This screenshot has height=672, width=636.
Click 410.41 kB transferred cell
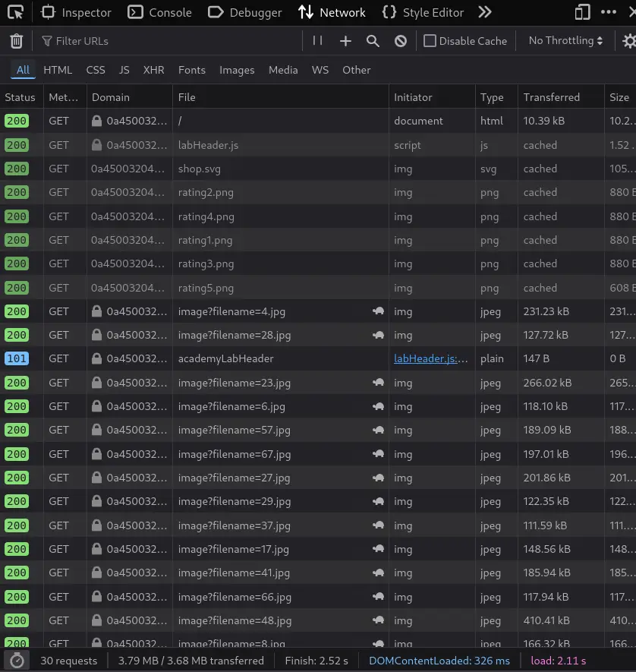(561, 620)
